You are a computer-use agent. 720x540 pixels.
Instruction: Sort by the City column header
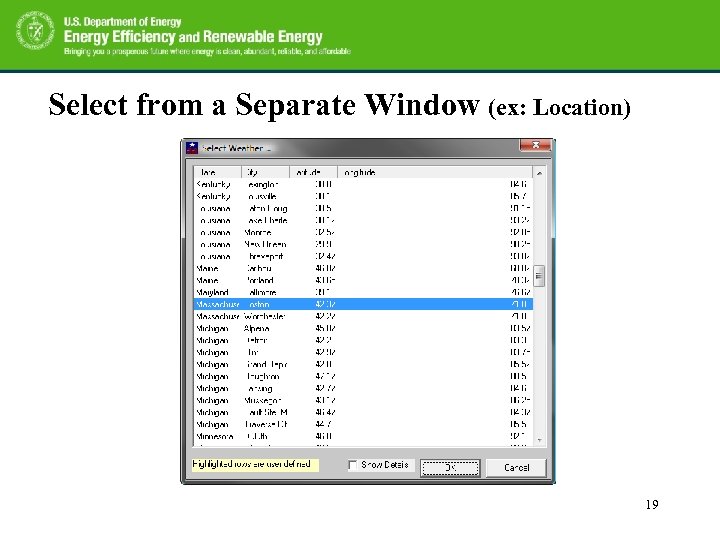click(265, 172)
